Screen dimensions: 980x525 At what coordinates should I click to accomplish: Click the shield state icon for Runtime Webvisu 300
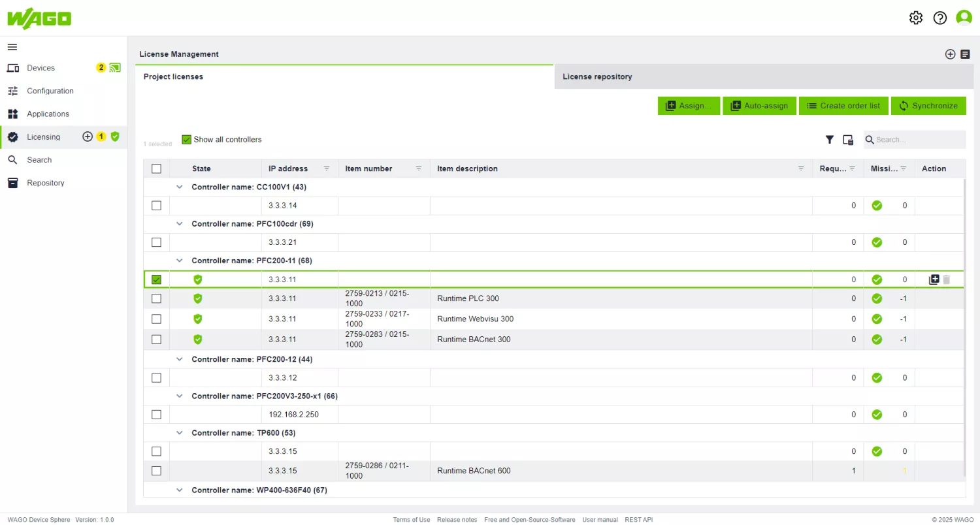[198, 319]
